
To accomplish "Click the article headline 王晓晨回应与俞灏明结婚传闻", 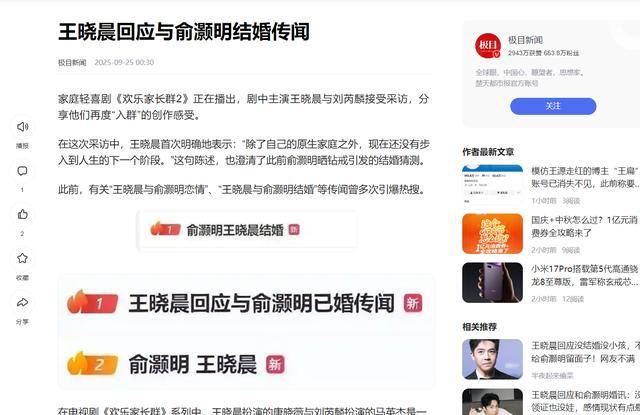I will click(x=184, y=32).
